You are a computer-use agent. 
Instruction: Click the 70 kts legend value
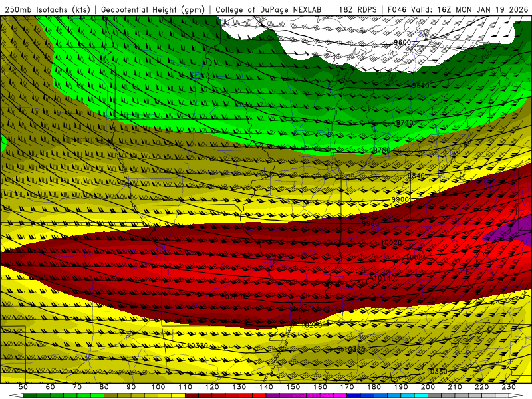77,387
